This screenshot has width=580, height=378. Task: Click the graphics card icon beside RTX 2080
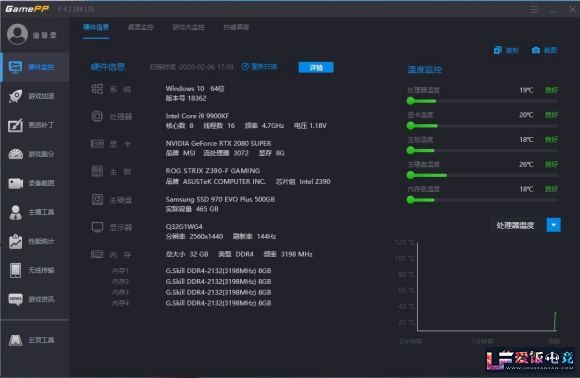[x=97, y=144]
